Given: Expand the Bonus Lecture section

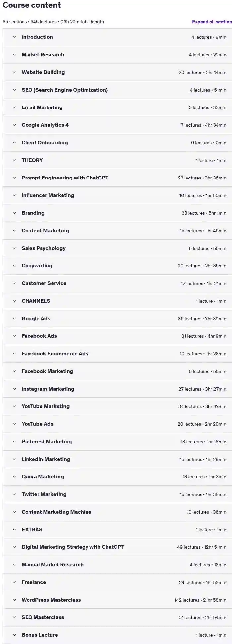Looking at the screenshot, I should click(x=117, y=635).
